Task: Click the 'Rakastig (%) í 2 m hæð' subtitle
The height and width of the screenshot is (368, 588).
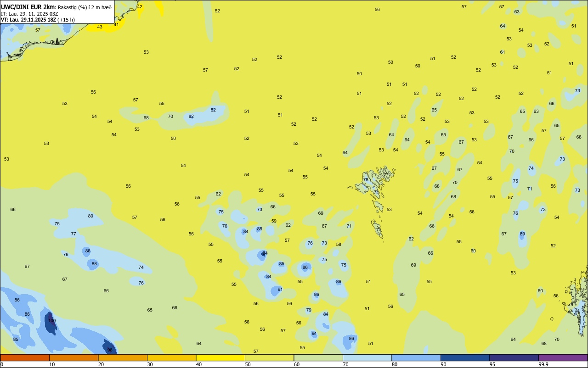Action: coord(85,7)
